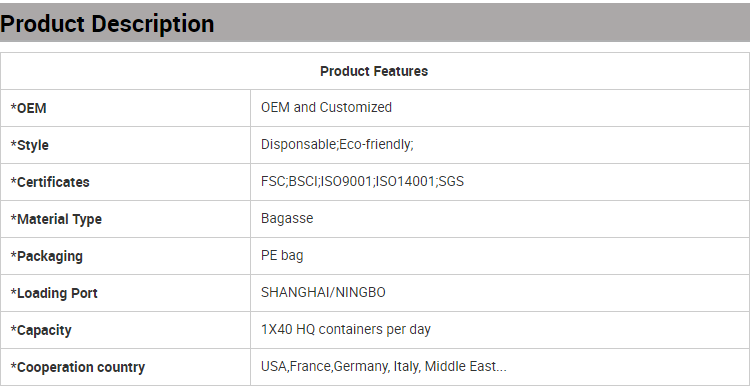Select the OEM and Customized value

tap(326, 107)
